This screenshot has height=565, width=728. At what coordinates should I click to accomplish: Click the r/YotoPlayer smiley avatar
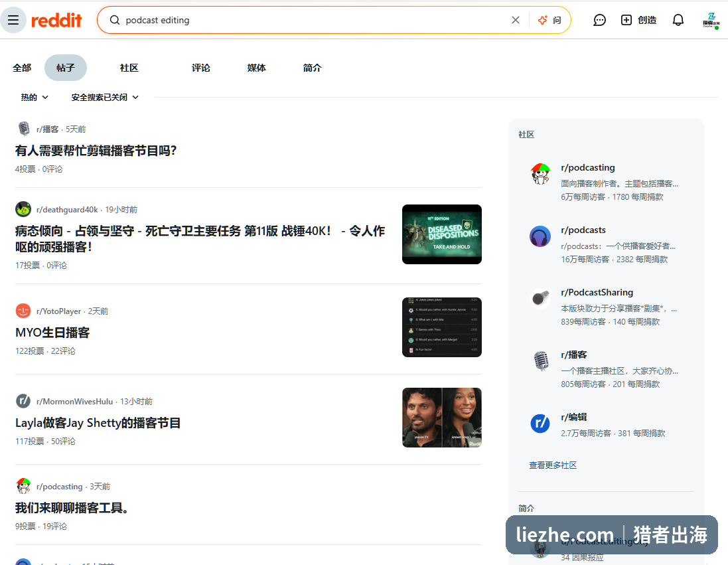[23, 310]
